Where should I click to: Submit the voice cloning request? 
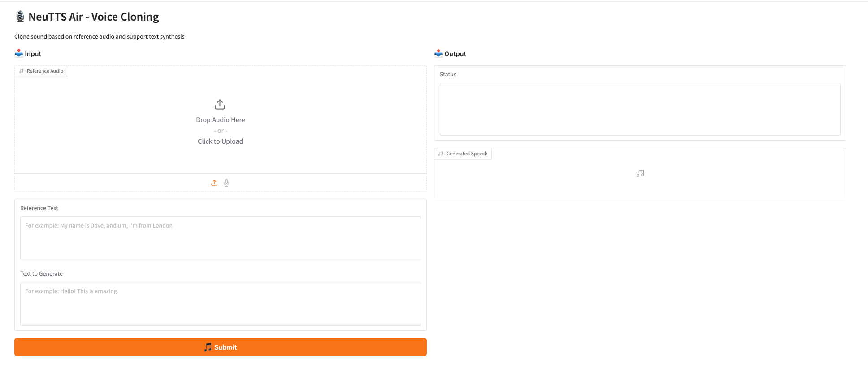pyautogui.click(x=221, y=347)
